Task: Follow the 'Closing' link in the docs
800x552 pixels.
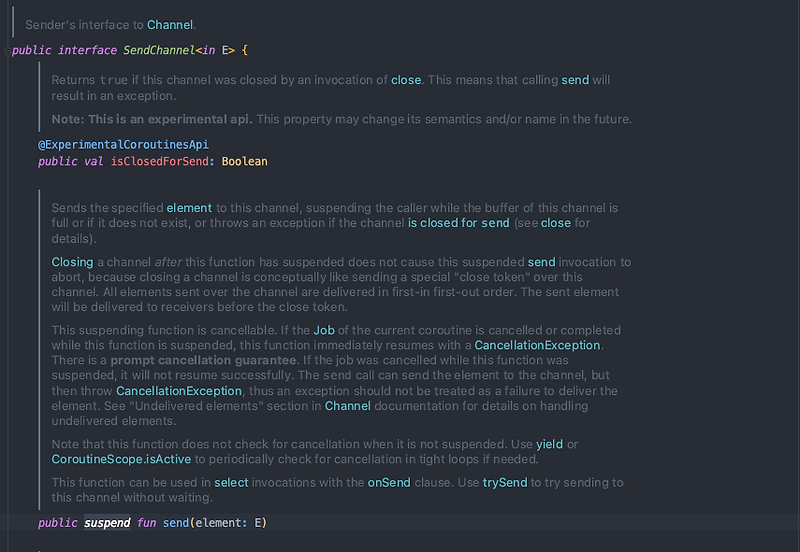Action: click(x=72, y=262)
